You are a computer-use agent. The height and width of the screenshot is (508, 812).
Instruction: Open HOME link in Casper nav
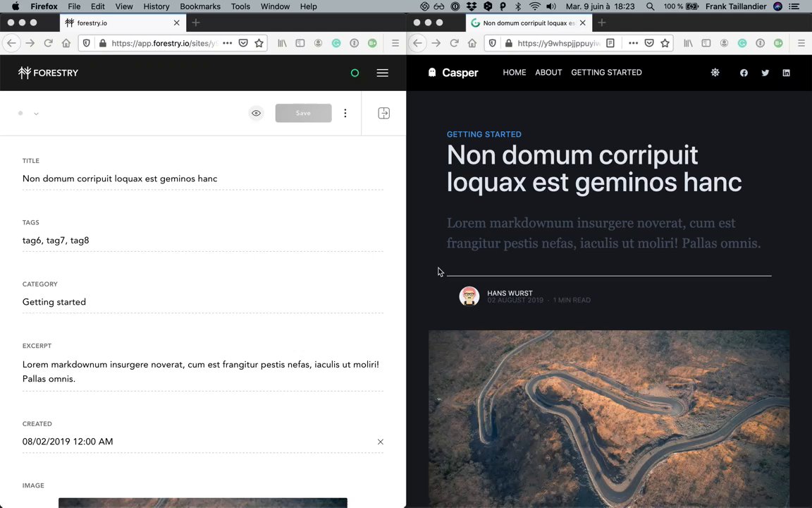point(515,73)
